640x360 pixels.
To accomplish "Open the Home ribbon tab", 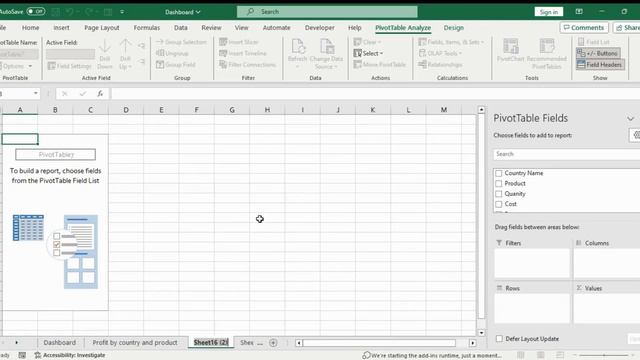I will [x=31, y=28].
